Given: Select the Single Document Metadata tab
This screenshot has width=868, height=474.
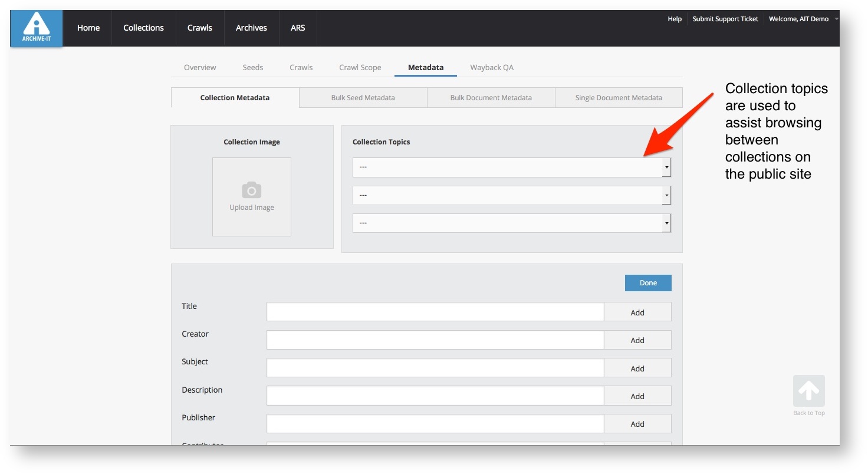Looking at the screenshot, I should pyautogui.click(x=618, y=98).
